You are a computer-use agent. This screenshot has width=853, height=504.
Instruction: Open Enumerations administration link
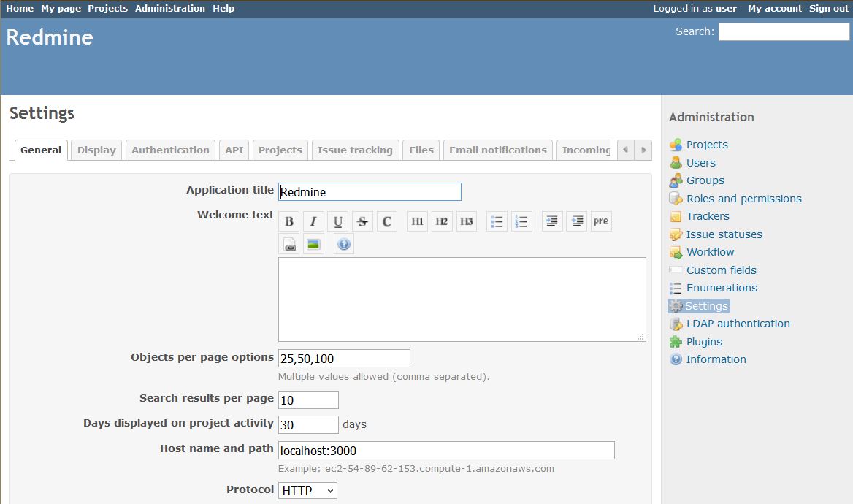tap(722, 288)
